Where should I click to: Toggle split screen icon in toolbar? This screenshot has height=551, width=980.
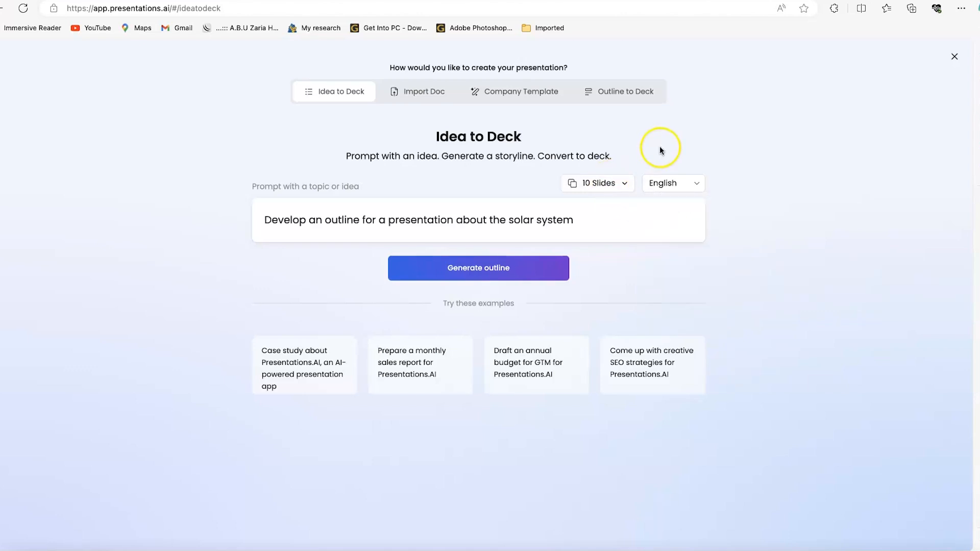[861, 8]
